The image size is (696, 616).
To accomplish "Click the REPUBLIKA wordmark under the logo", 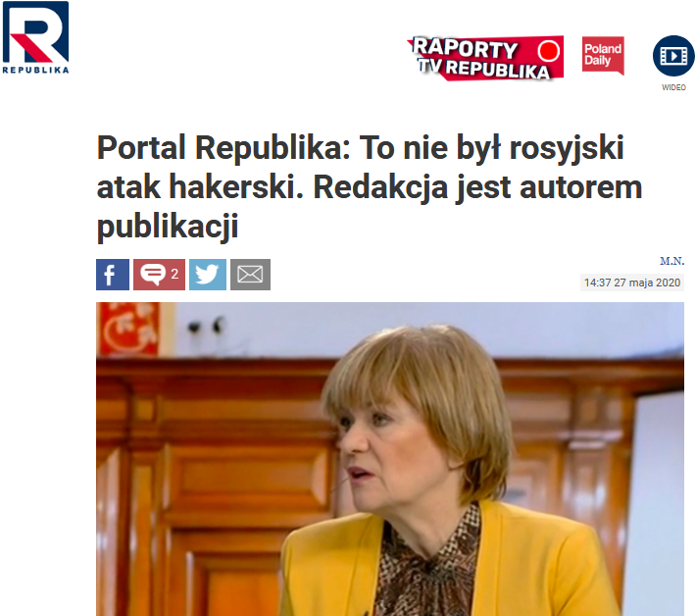I will click(x=35, y=70).
